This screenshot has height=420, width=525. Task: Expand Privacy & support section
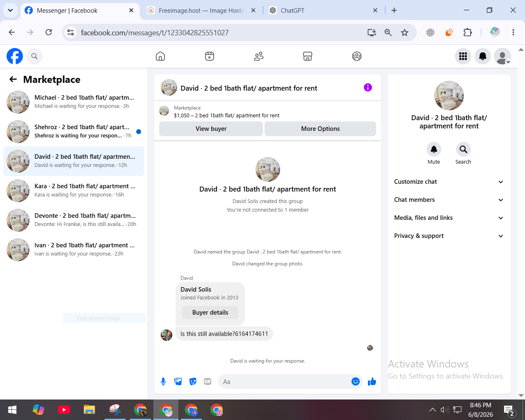click(449, 236)
